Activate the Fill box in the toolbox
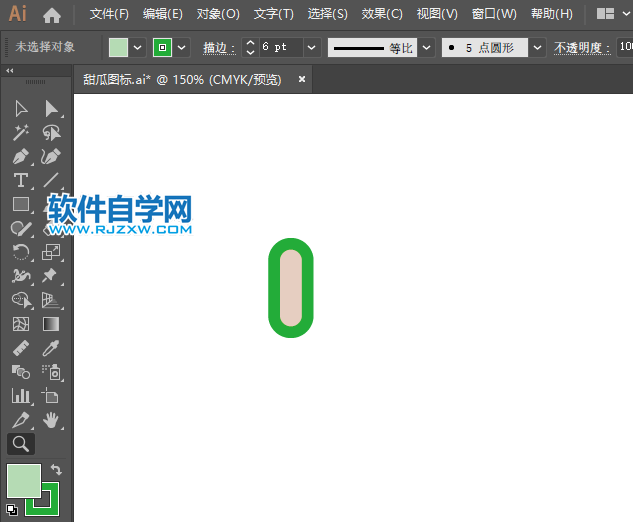The width and height of the screenshot is (633, 522). 24,481
